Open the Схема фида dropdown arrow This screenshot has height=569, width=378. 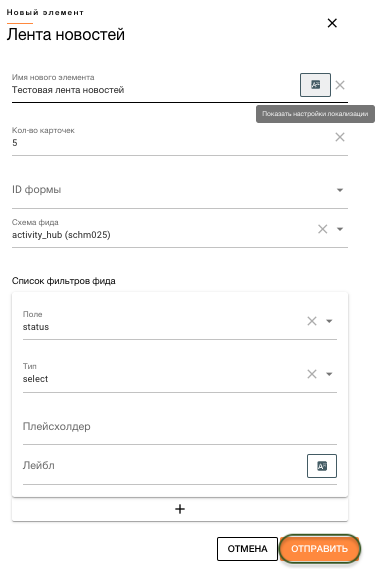tap(340, 229)
